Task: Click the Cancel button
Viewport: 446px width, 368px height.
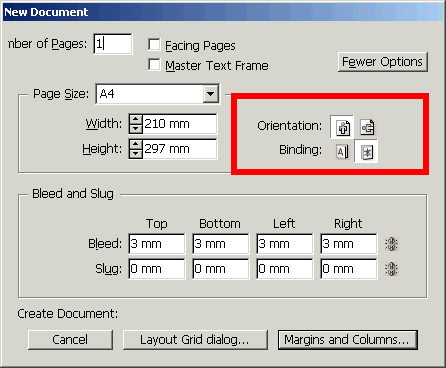Action: [70, 340]
